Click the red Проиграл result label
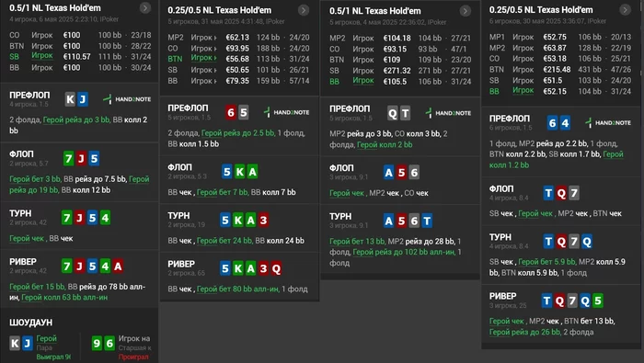The image size is (644, 363). 133,357
